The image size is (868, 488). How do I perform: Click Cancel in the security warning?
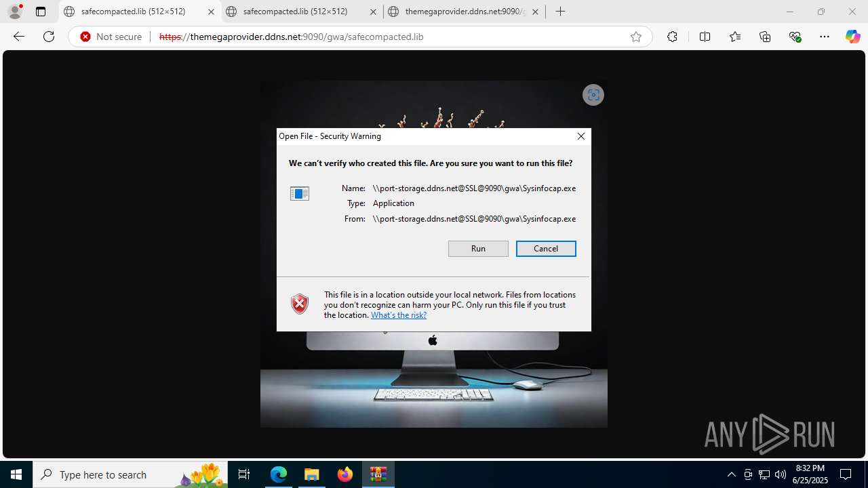tap(546, 249)
